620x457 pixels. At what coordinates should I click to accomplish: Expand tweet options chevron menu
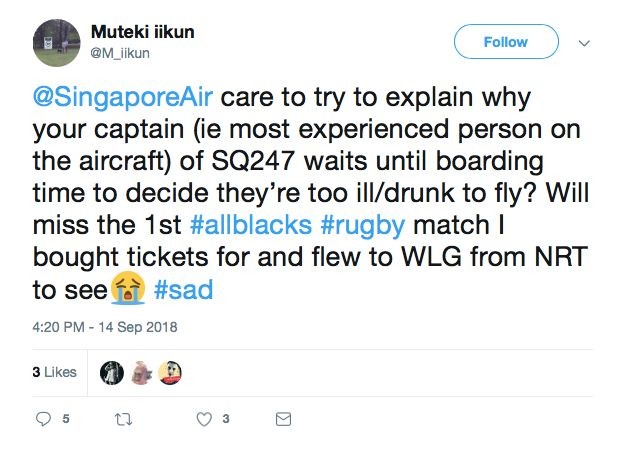585,43
